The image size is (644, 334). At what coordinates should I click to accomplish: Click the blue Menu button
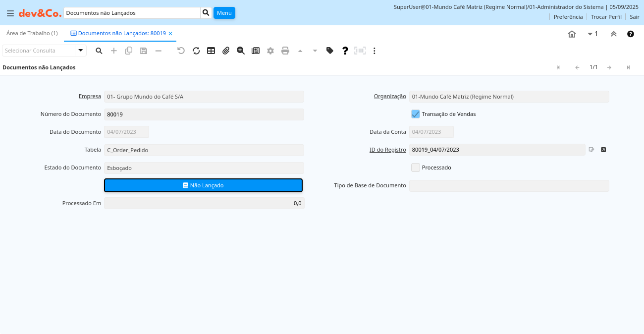(x=224, y=13)
